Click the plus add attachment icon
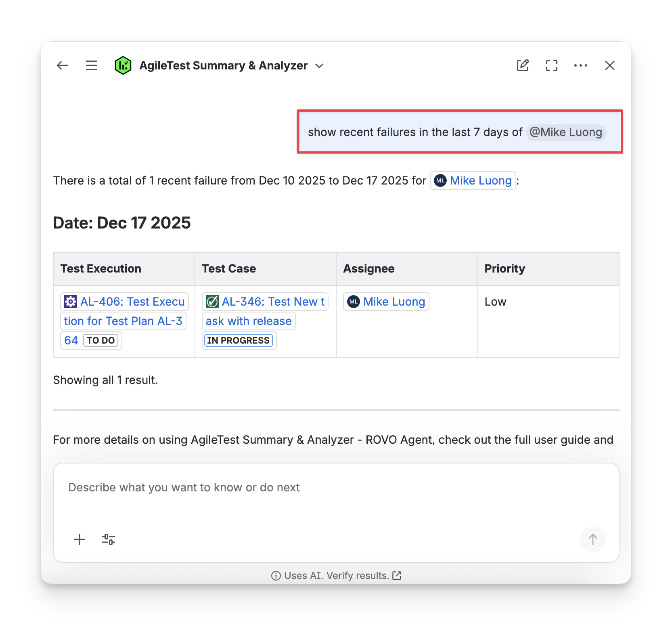The height and width of the screenshot is (625, 672). 80,539
